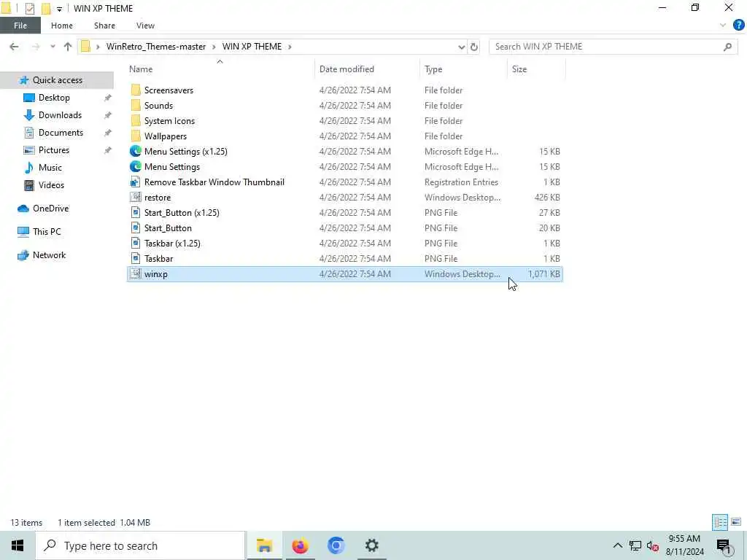
Task: Click the Search WIN XP THEME box
Action: [x=613, y=47]
